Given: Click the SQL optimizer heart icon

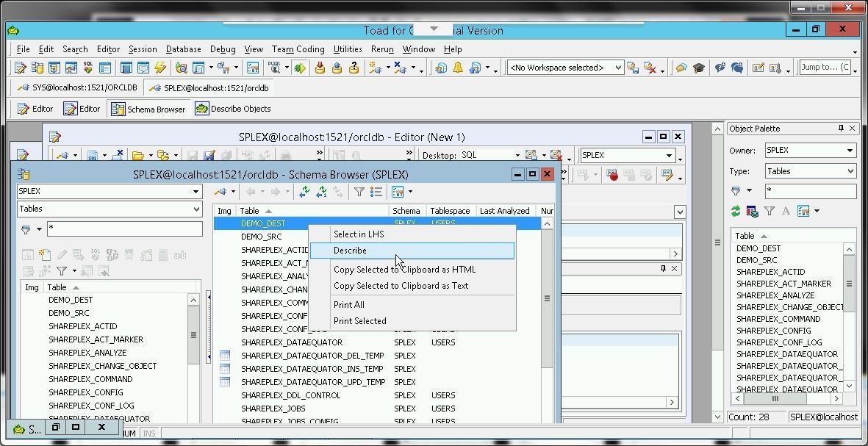Looking at the screenshot, I should [88, 68].
